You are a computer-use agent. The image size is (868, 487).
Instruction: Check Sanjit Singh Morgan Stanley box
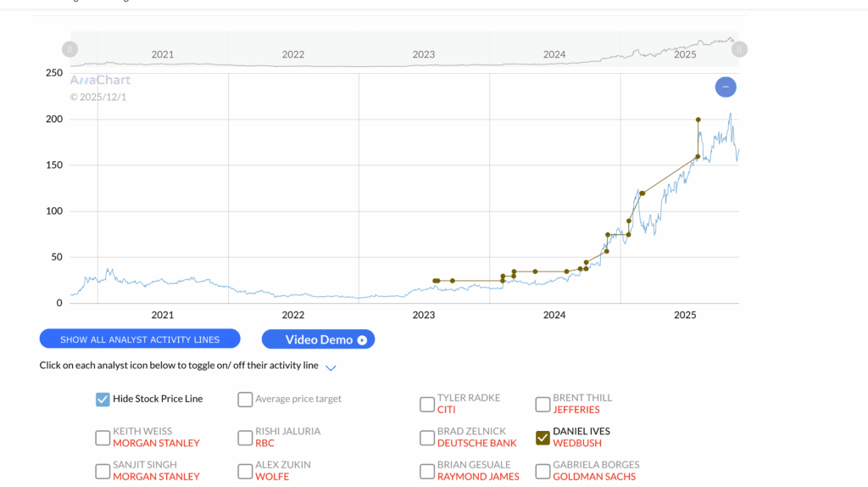[103, 471]
